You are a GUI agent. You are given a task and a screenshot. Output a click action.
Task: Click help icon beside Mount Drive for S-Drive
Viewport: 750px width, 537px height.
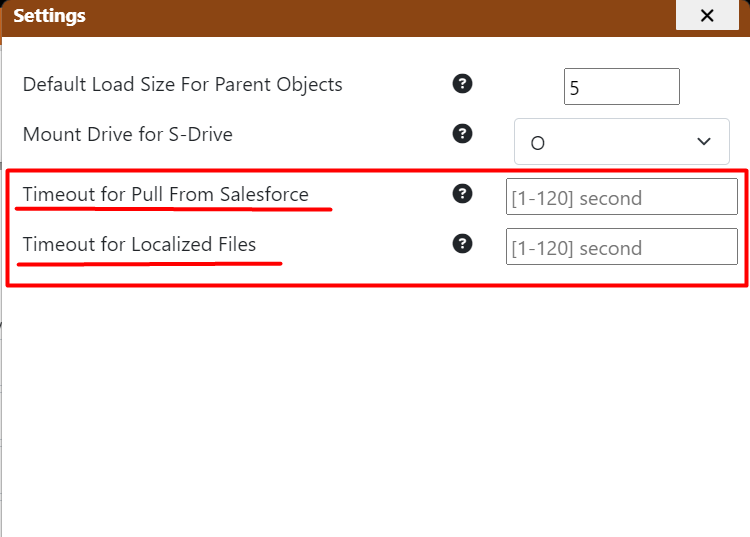coord(462,133)
